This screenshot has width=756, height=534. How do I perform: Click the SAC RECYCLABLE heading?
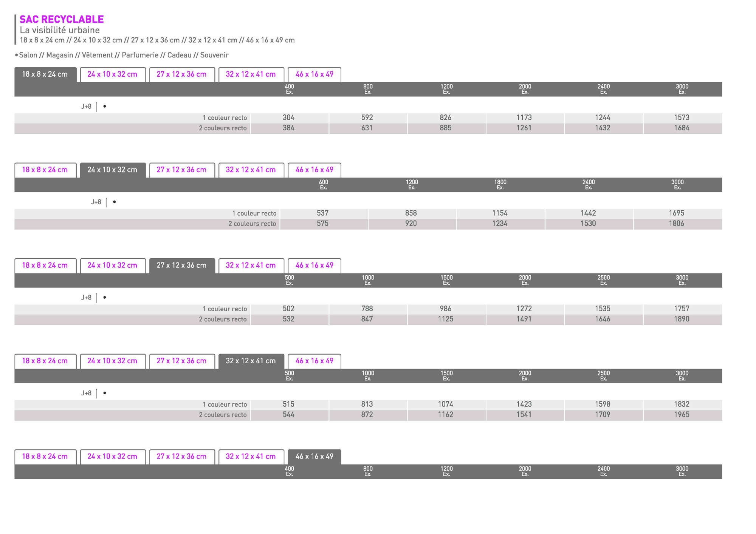pos(62,19)
